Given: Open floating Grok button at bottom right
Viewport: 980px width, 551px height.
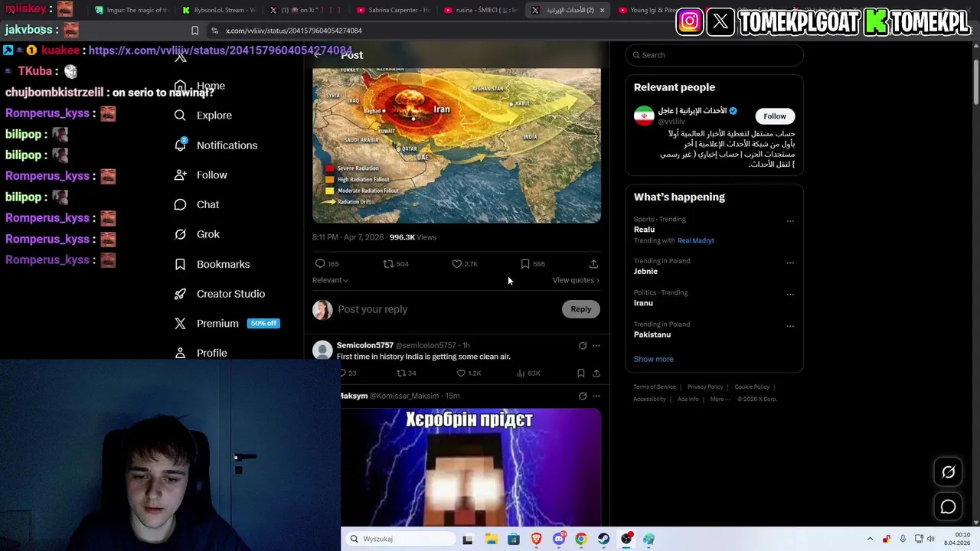Looking at the screenshot, I should pos(948,472).
